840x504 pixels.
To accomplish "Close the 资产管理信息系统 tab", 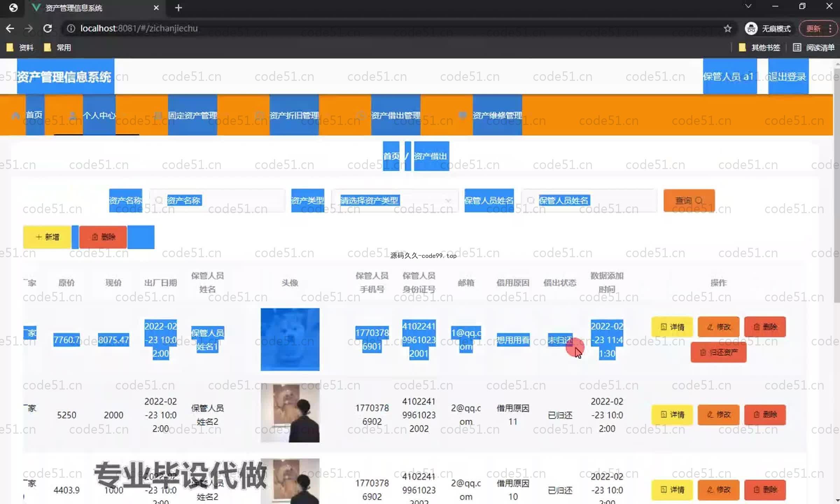I will 156,8.
